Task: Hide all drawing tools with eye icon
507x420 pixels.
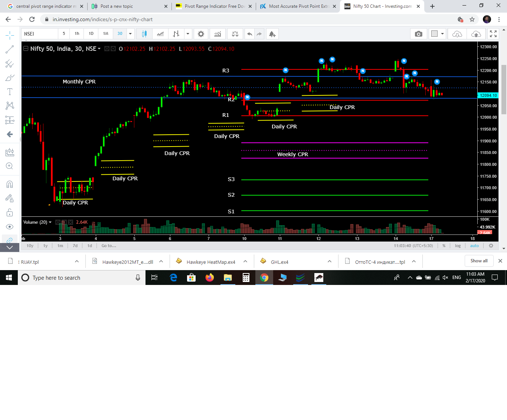Action: click(10, 227)
